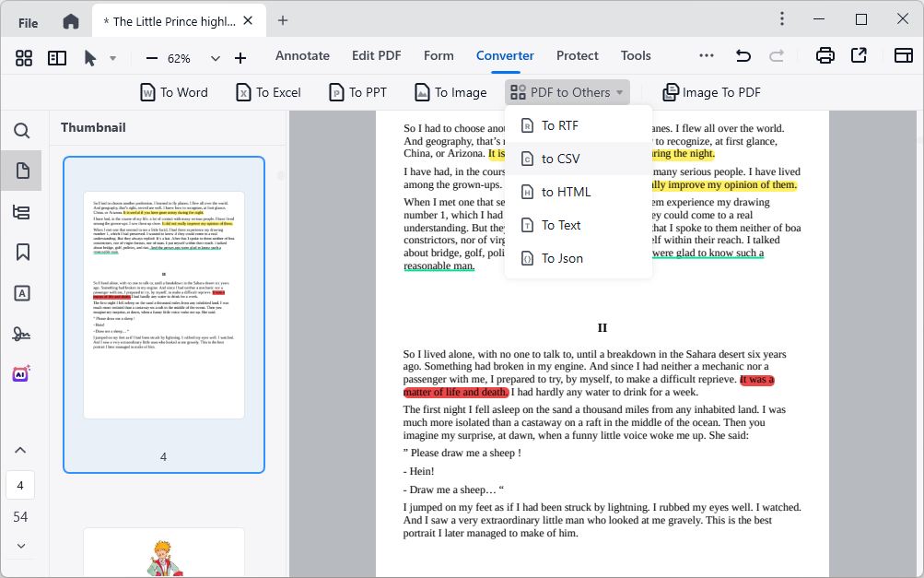Open the search panel in sidebar
Screen dimensions: 924x578
(22, 131)
